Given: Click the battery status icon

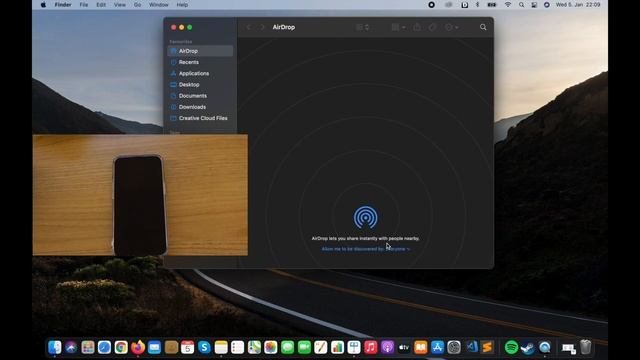Looking at the screenshot, I should 492,5.
